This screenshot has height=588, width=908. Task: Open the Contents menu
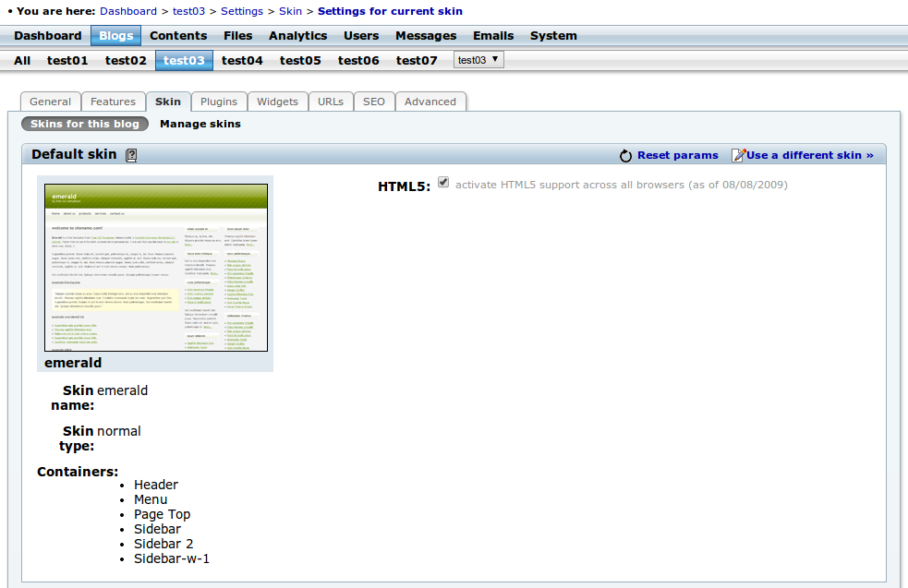[178, 36]
